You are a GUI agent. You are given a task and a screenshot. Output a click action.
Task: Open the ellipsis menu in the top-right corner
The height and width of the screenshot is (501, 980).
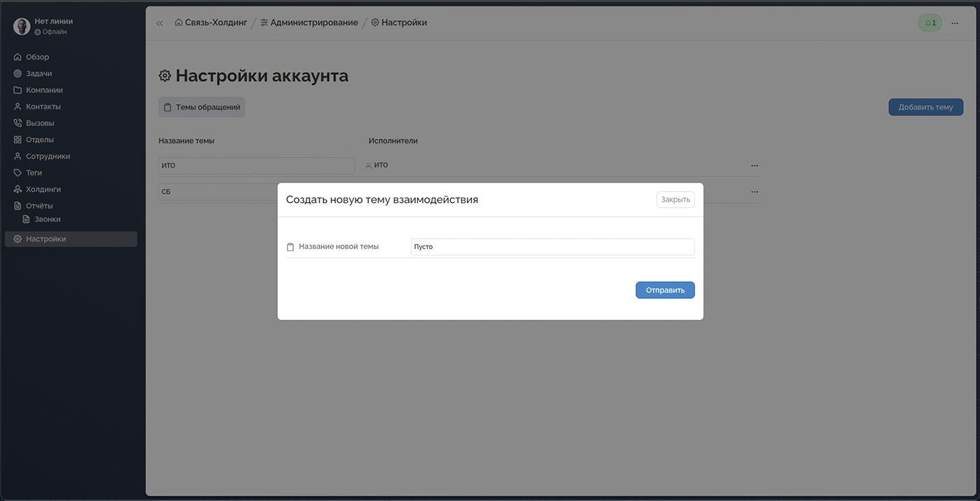[x=954, y=22]
